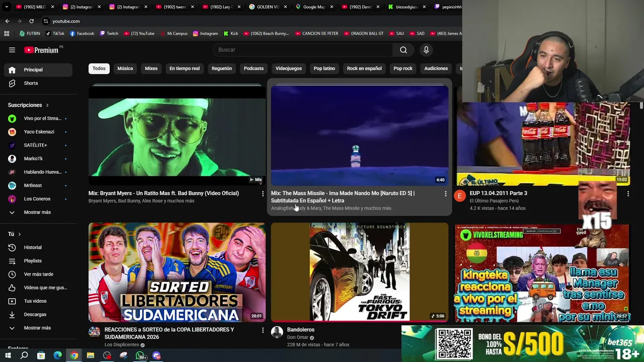Open Vivo por el Stream subscription
This screenshot has width=644, height=362.
[38, 119]
